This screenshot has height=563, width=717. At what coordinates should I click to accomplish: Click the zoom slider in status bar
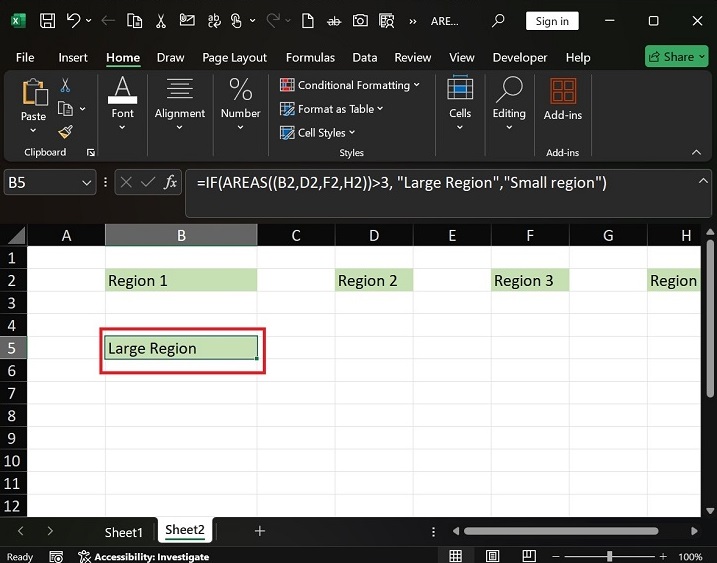610,556
